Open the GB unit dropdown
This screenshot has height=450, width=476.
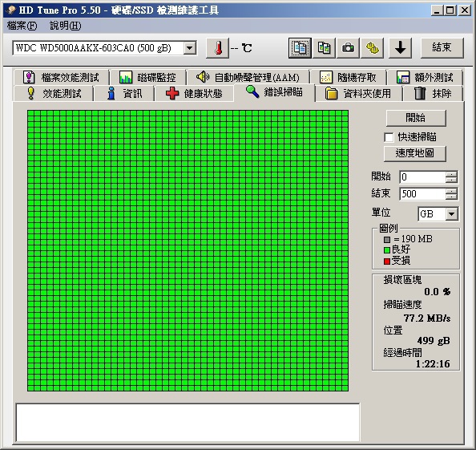pos(451,214)
